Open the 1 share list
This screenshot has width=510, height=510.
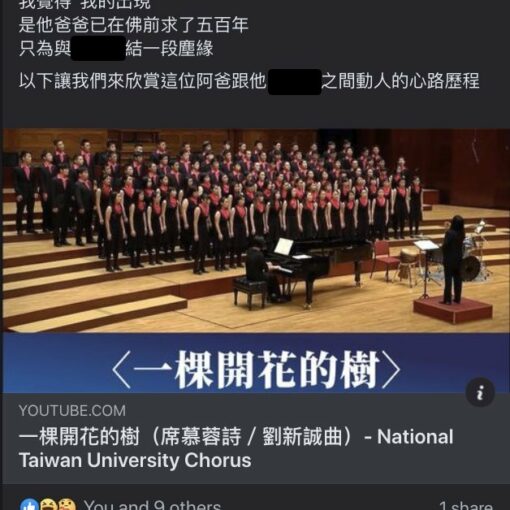click(465, 505)
